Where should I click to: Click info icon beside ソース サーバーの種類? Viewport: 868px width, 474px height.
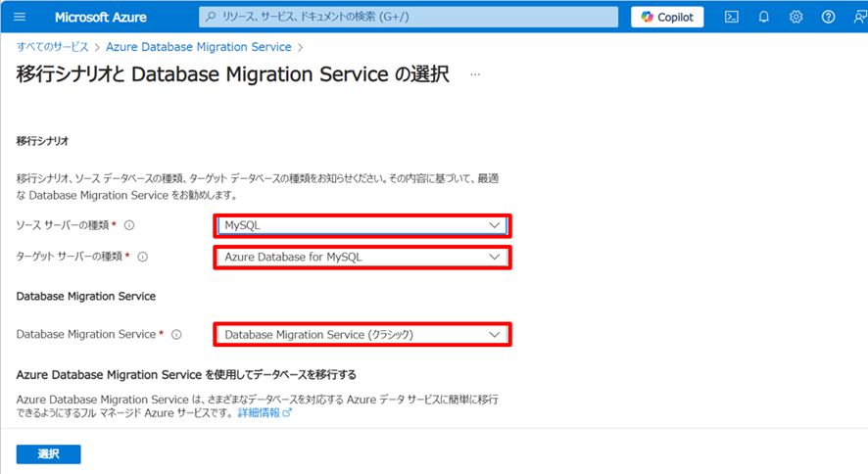[x=129, y=225]
